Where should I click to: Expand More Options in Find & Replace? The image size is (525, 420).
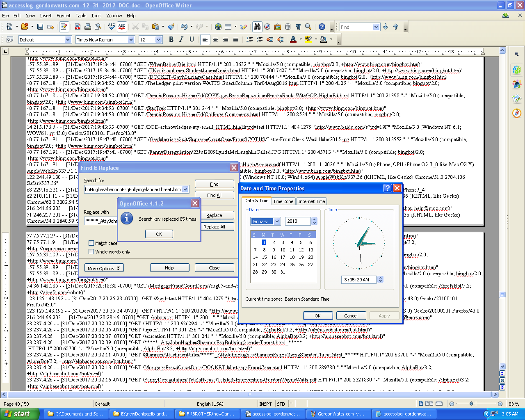tap(104, 268)
